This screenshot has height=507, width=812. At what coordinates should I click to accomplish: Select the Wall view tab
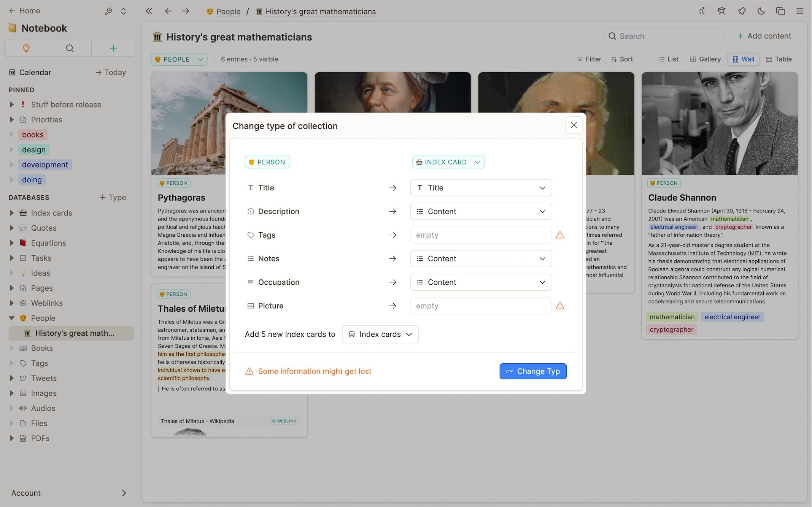coord(743,59)
